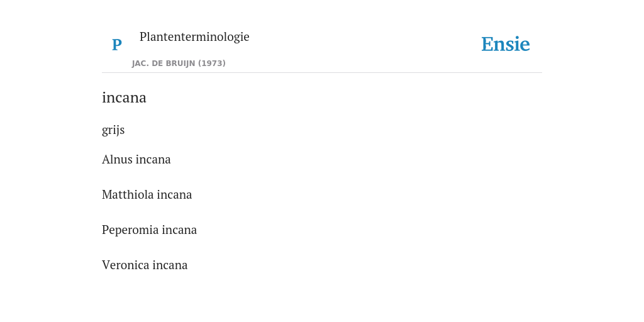Image resolution: width=644 pixels, height=322 pixels.
Task: Open the Ensie logo homepage link
Action: click(505, 44)
